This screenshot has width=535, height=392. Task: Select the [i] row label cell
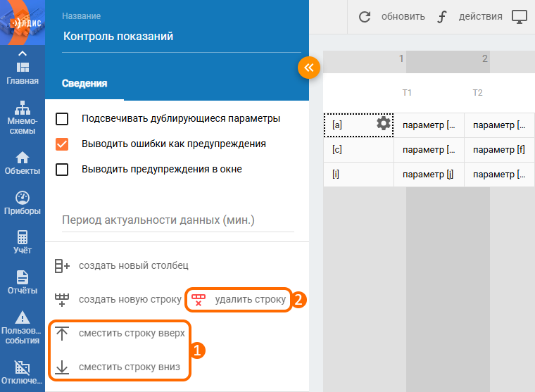(x=358, y=175)
